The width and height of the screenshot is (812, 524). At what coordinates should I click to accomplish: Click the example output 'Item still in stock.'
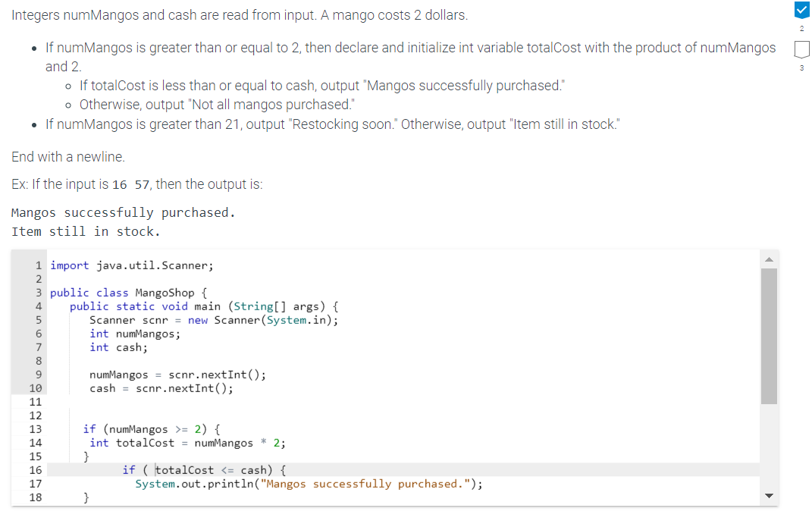tap(86, 231)
